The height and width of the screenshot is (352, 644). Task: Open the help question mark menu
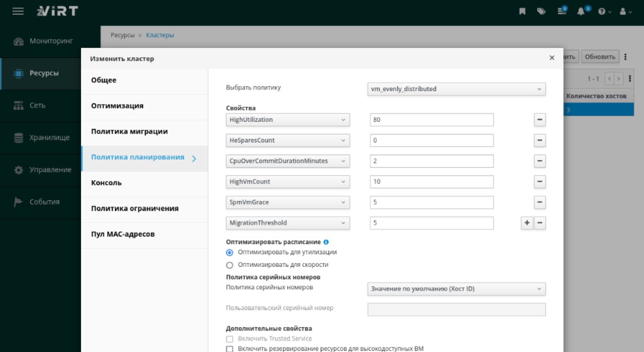[604, 12]
